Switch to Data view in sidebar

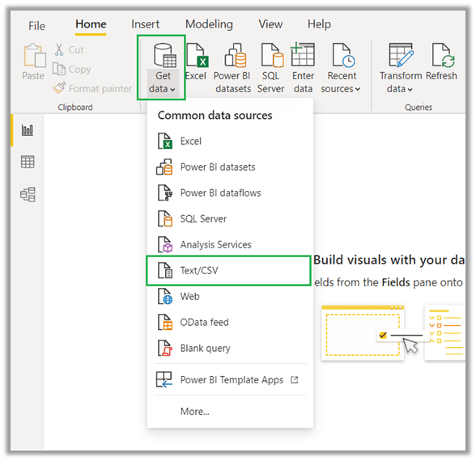pyautogui.click(x=28, y=162)
